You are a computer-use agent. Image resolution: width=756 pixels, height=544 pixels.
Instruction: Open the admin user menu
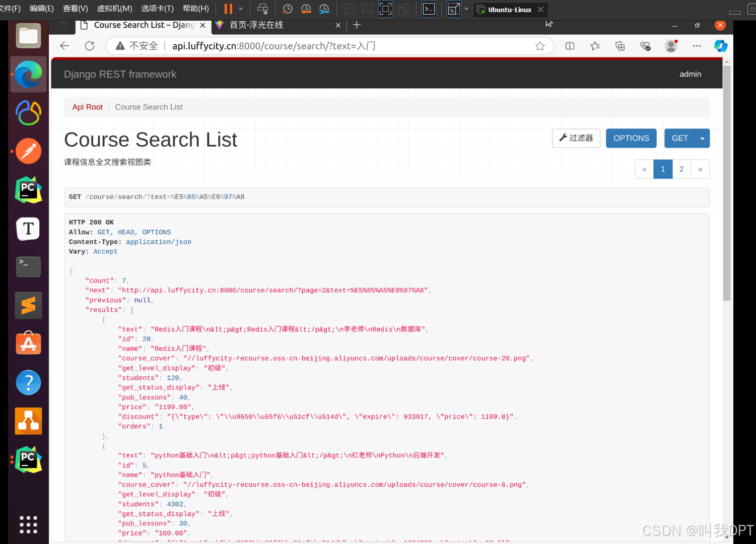(x=690, y=74)
